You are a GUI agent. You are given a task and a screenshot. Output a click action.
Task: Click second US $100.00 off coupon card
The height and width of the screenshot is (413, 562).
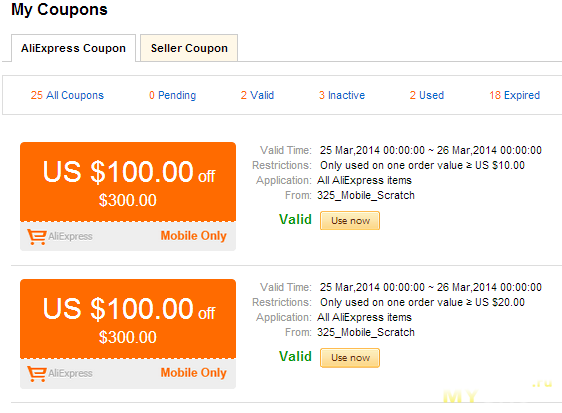coord(128,334)
